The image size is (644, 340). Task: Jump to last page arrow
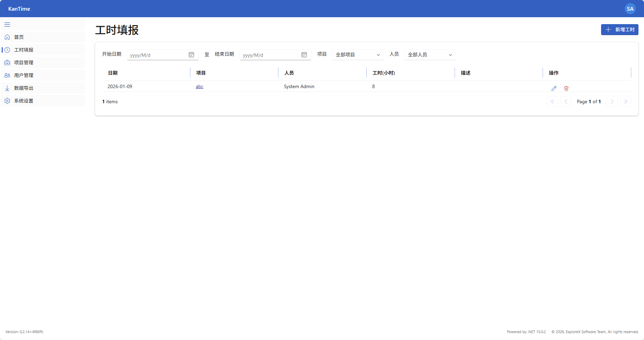point(625,102)
